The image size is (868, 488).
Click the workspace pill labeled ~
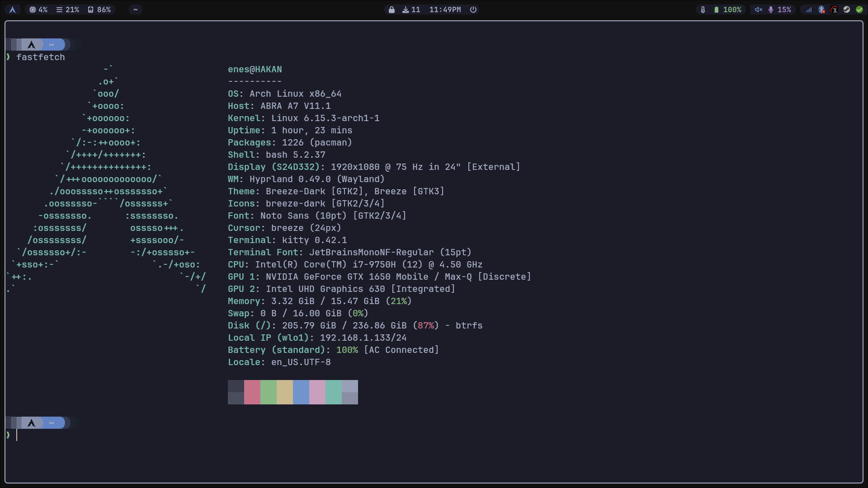[135, 9]
